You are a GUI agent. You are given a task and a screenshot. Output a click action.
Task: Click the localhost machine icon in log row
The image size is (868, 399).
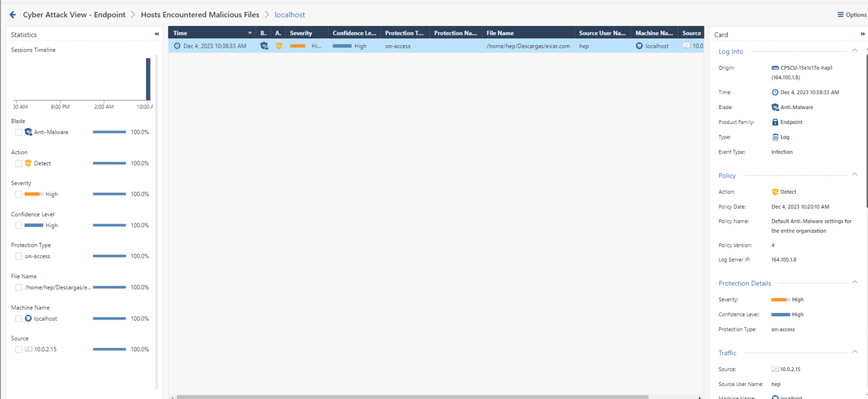coord(639,46)
